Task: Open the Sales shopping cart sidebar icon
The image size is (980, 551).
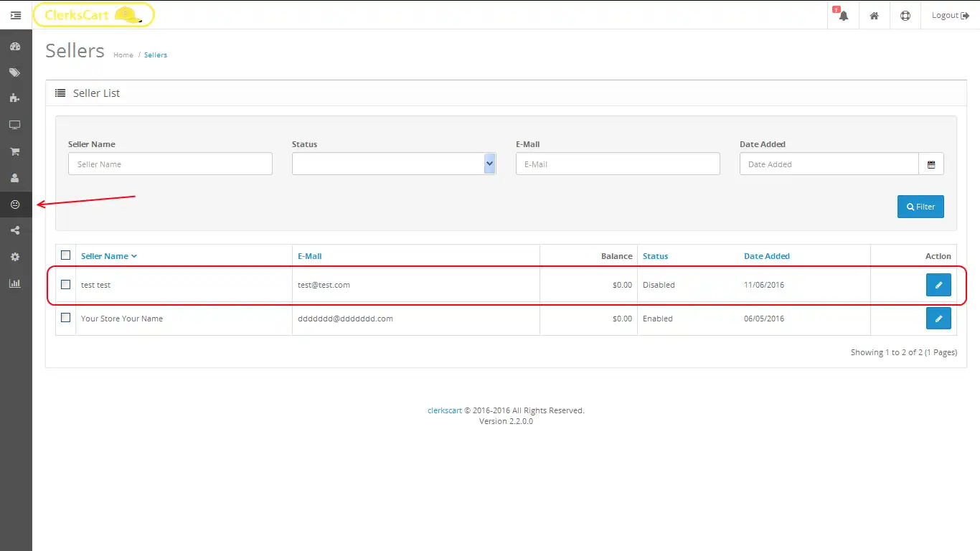Action: coord(15,151)
